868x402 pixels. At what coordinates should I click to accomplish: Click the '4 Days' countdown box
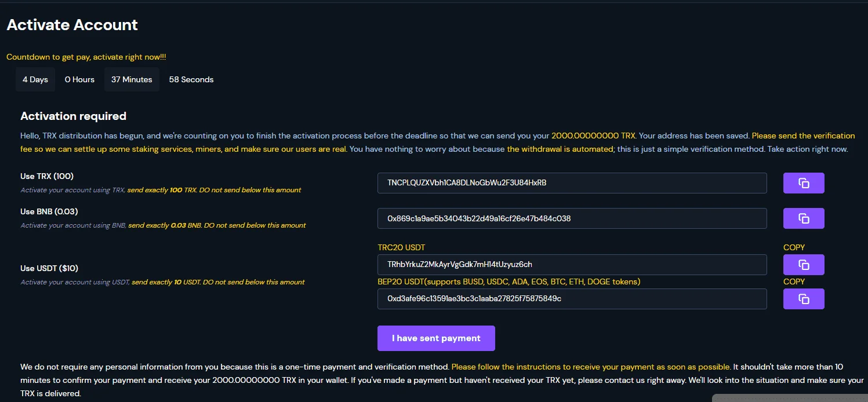[x=35, y=79]
